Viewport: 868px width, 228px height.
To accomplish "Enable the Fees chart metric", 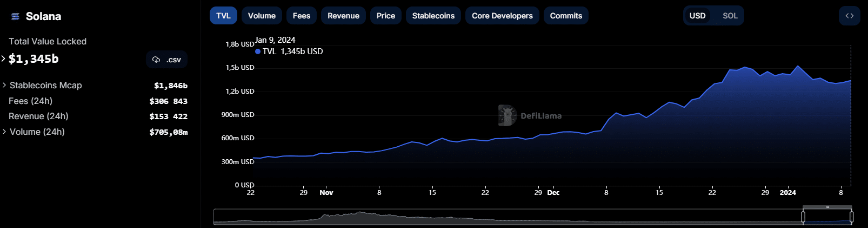I will click(301, 16).
